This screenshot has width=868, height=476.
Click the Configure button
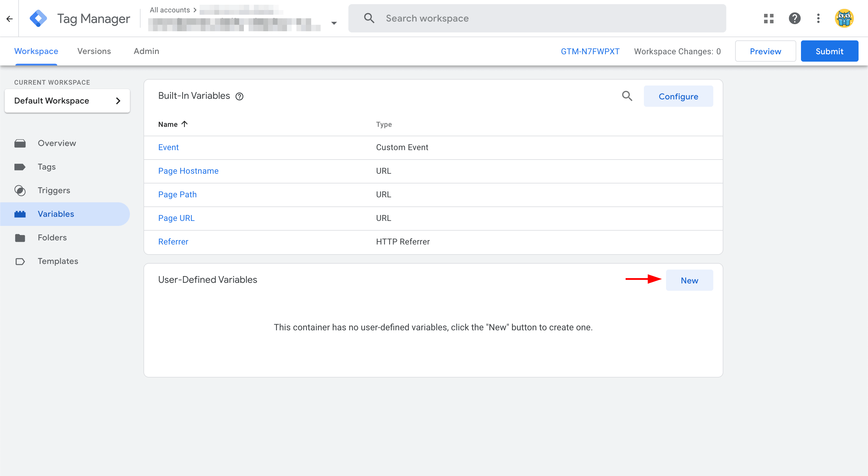tap(678, 97)
